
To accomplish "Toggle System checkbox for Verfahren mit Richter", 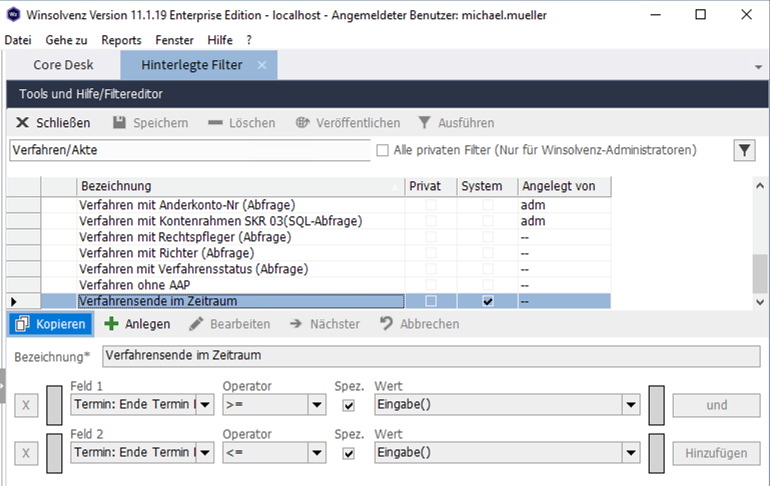I will (488, 253).
